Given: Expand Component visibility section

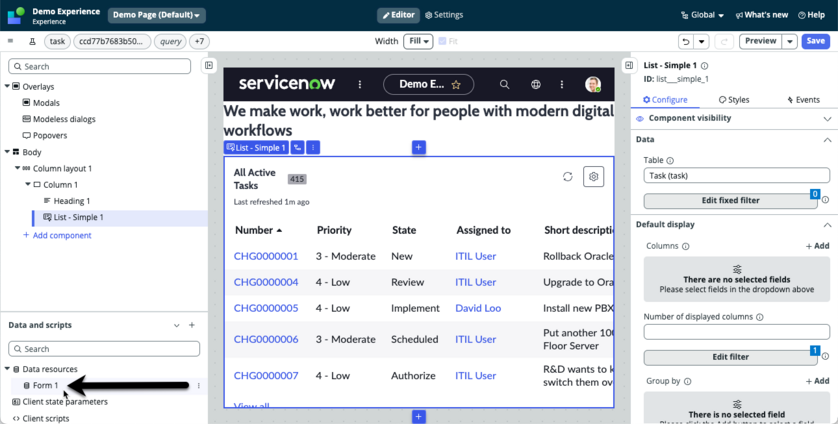Looking at the screenshot, I should click(827, 119).
